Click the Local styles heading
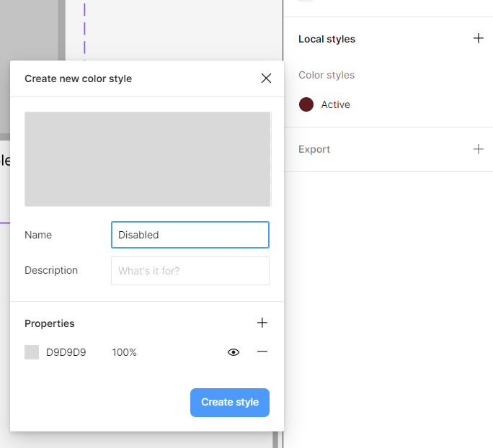Image resolution: width=493 pixels, height=448 pixels. click(x=327, y=39)
